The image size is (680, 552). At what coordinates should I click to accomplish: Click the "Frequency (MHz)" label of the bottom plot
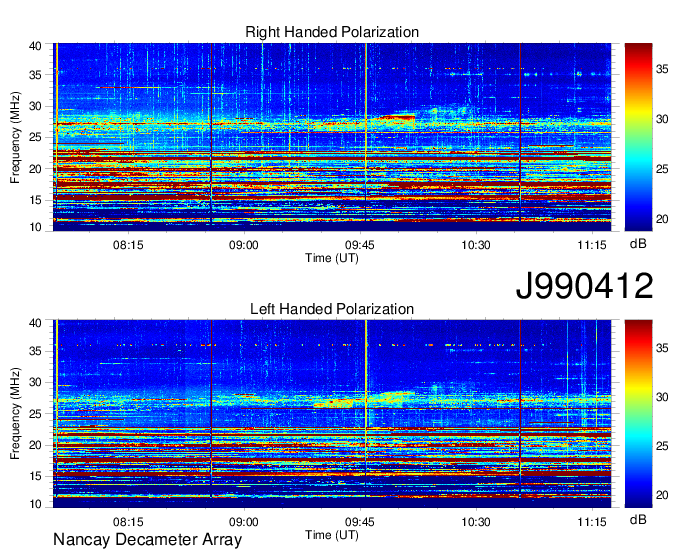click(x=15, y=414)
